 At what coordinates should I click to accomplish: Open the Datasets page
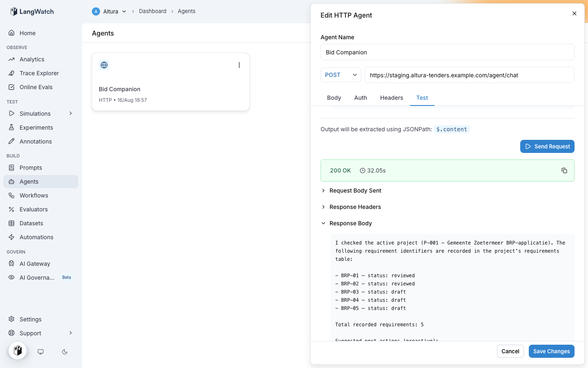[41, 223]
